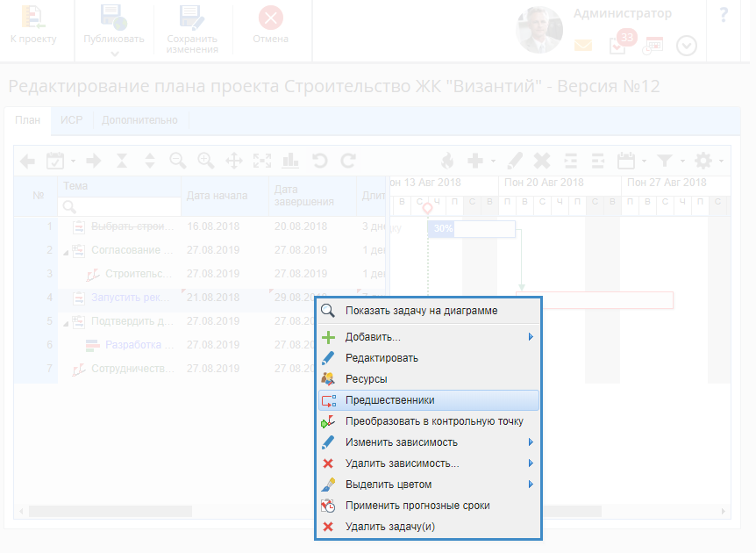This screenshot has height=553, width=756.
Task: Click the zoom out magnifier
Action: [178, 161]
